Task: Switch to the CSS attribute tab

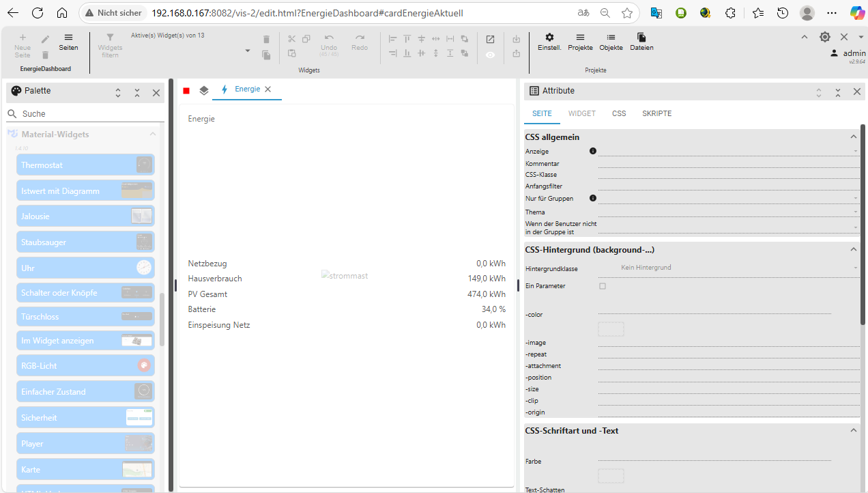Action: point(618,113)
